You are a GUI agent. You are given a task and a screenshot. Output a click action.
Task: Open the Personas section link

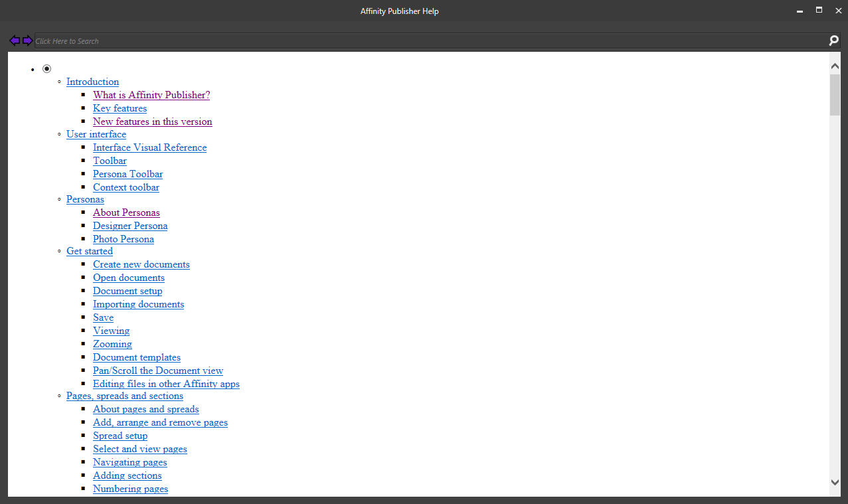(85, 199)
